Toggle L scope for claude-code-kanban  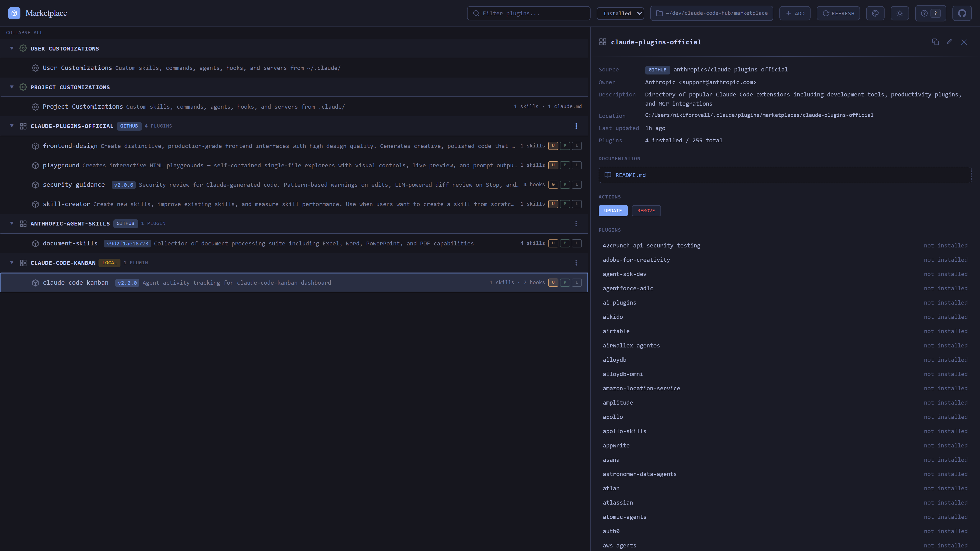click(x=577, y=282)
